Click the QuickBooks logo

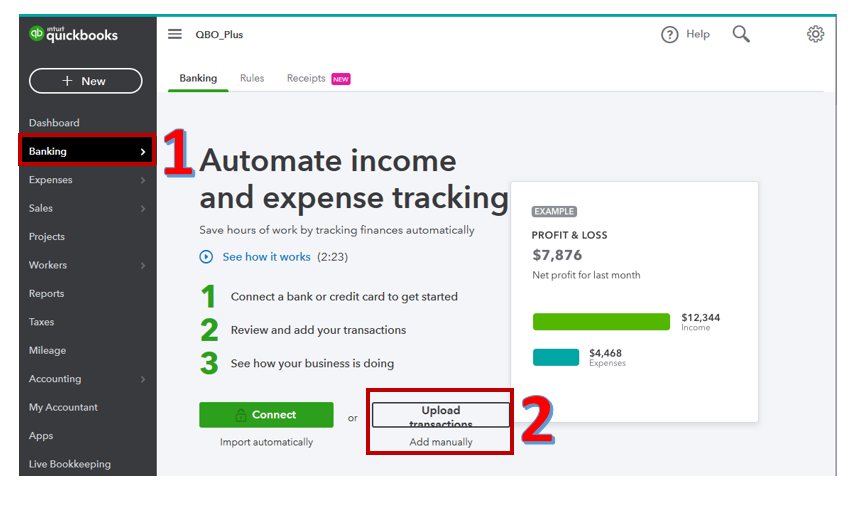point(74,34)
